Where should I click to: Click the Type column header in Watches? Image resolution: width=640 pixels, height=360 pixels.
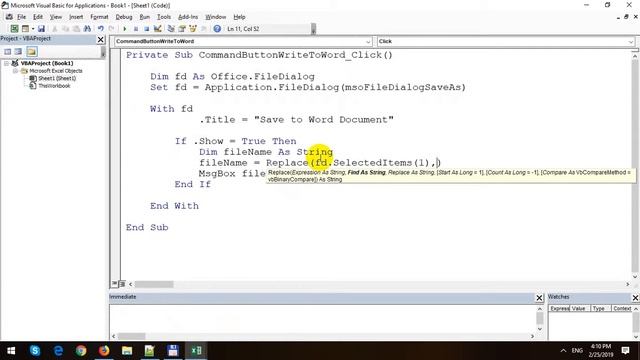tap(599, 309)
